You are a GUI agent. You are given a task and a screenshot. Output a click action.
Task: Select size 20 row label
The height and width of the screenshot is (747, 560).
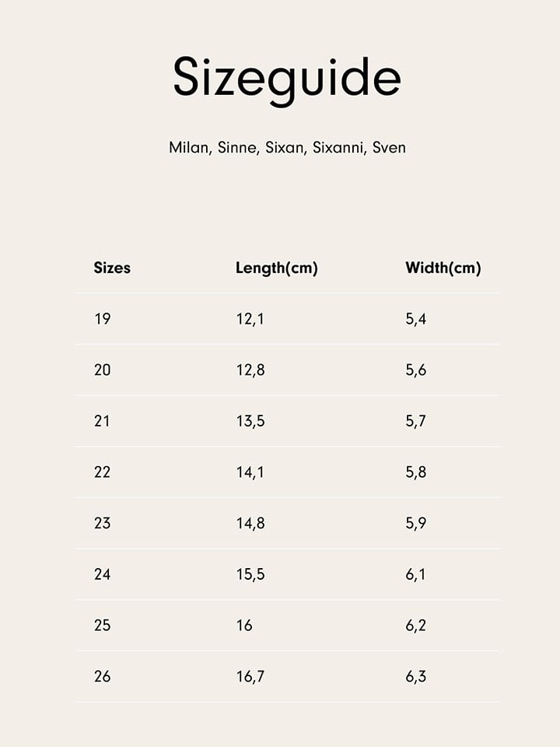point(103,370)
